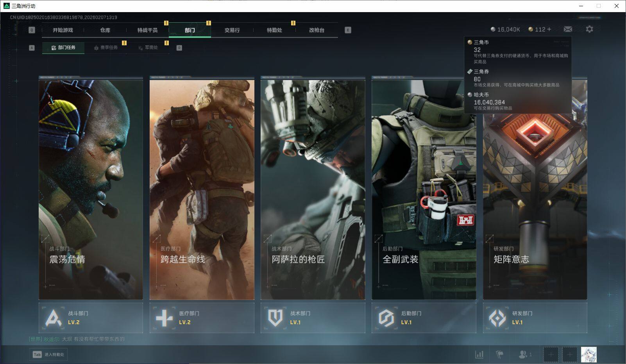626x364 pixels.
Task: Open the 矩阵意志 mission card
Action: 535,188
